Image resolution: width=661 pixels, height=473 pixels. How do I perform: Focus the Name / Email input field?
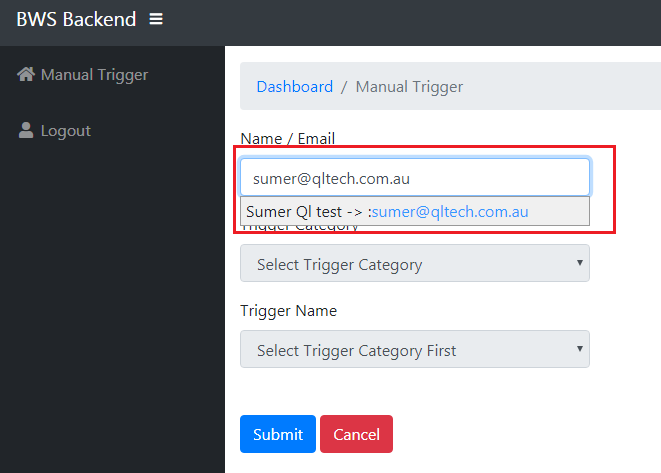(x=414, y=178)
